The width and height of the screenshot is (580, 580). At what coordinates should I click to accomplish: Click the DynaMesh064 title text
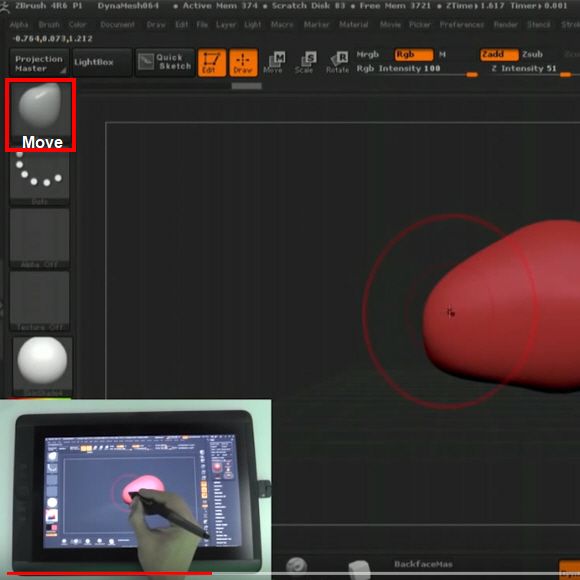[128, 6]
